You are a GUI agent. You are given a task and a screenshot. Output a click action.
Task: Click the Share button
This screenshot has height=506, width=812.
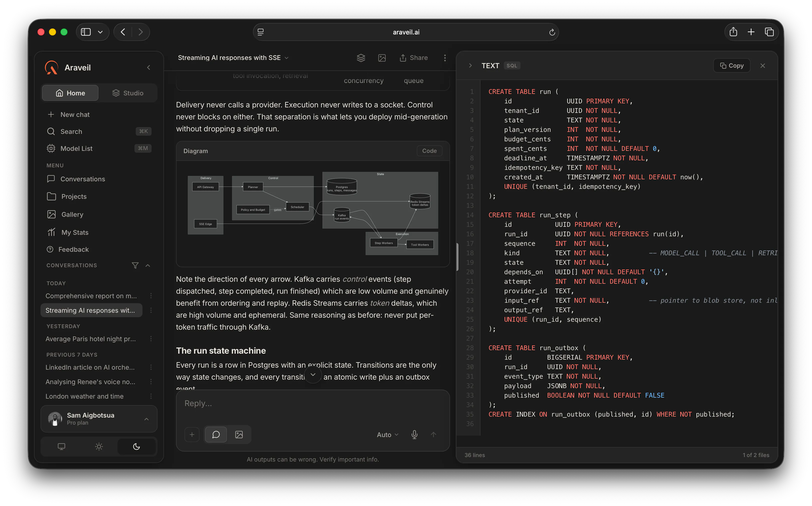click(413, 58)
